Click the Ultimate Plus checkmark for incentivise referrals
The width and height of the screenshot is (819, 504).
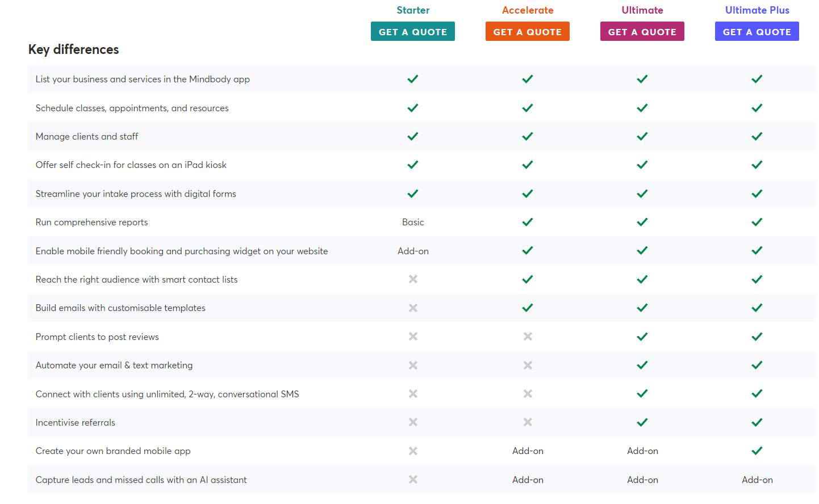[757, 422]
